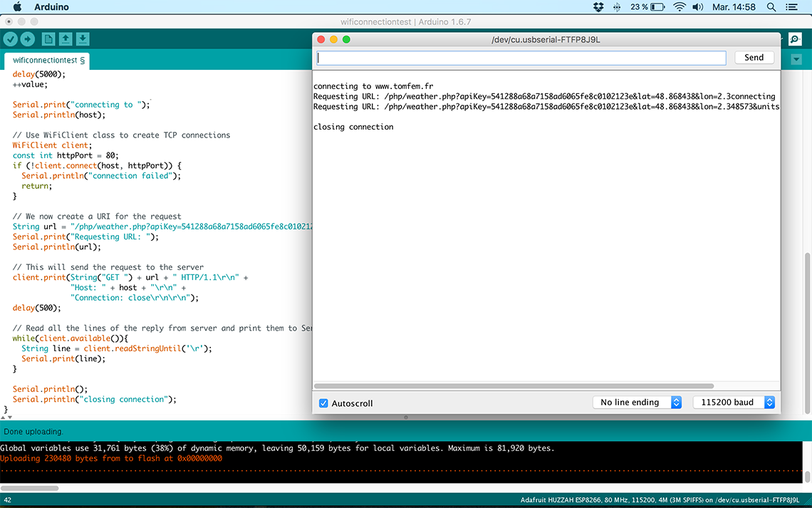Toggle the Autoscroll checkbox

pos(323,403)
